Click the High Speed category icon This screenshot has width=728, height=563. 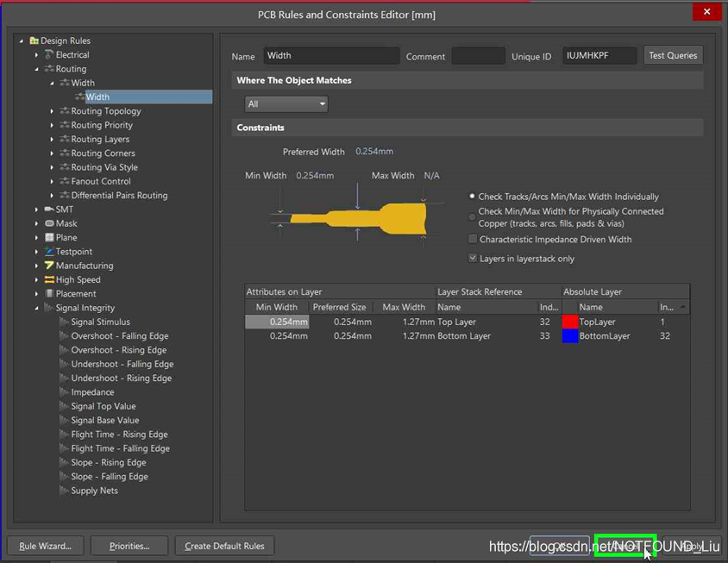(x=49, y=280)
